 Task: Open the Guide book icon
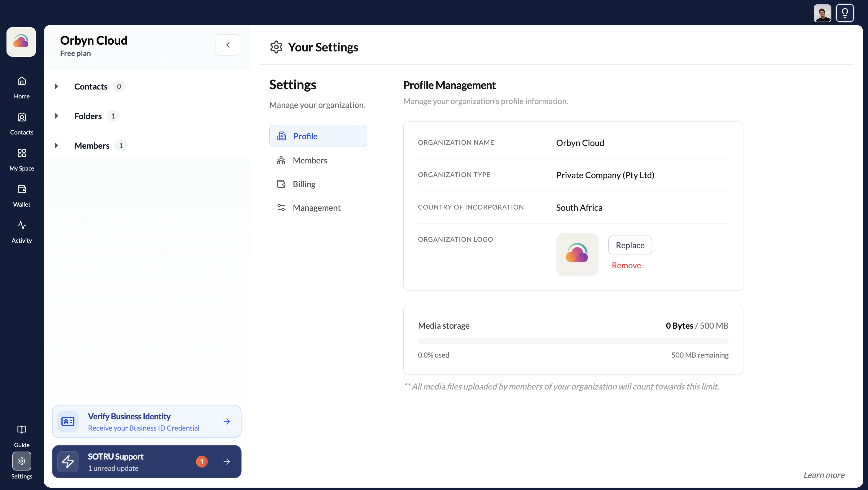pos(22,429)
